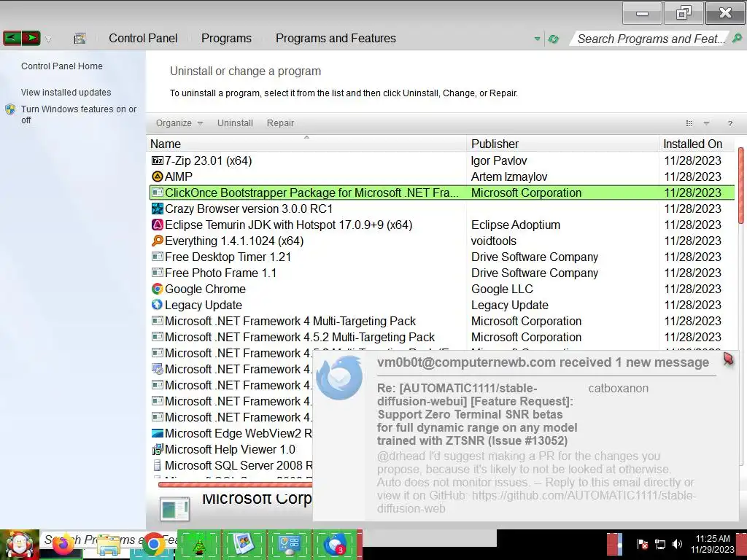
Task: Click the green refresh icon
Action: pyautogui.click(x=553, y=39)
